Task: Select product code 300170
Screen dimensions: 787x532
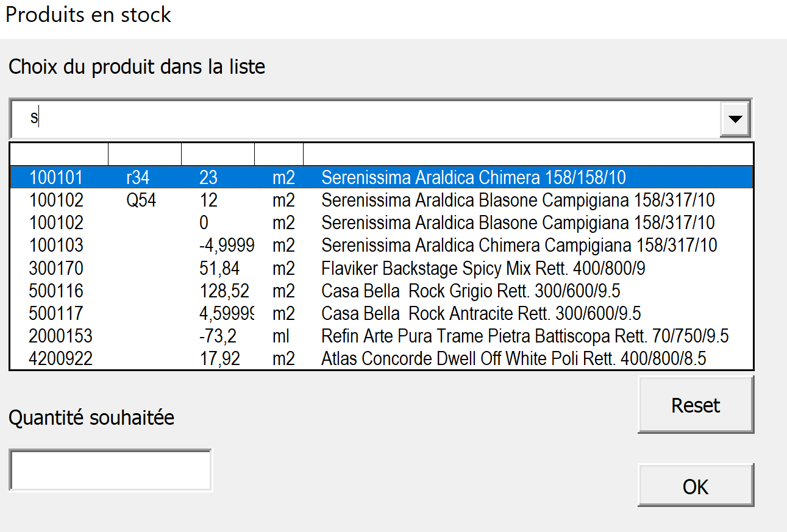Action: click(56, 268)
